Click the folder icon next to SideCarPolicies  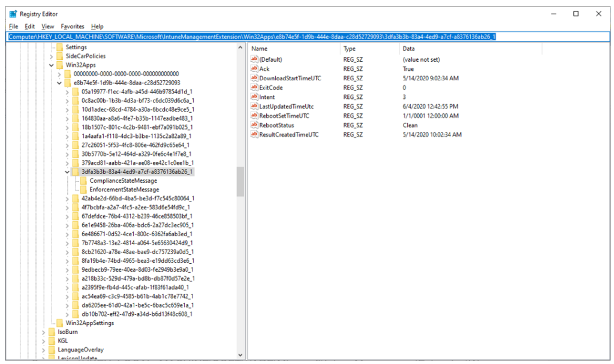pyautogui.click(x=60, y=56)
